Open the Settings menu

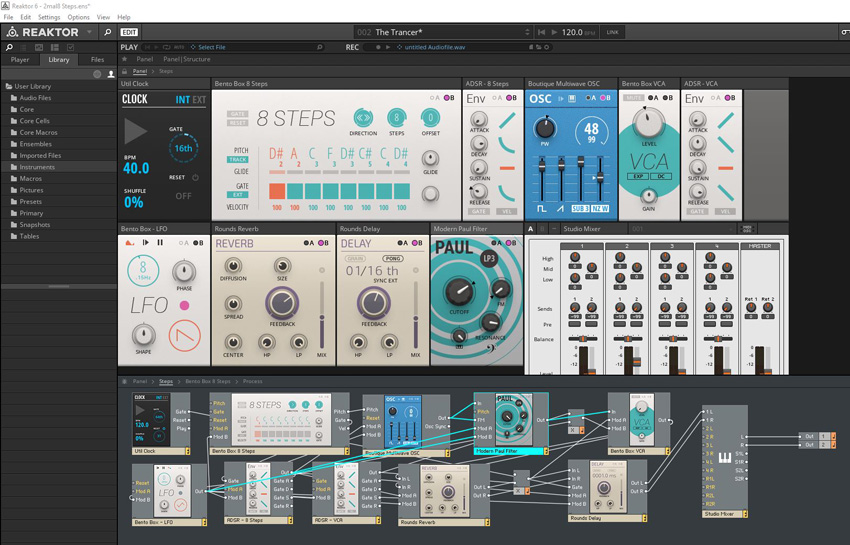point(49,17)
